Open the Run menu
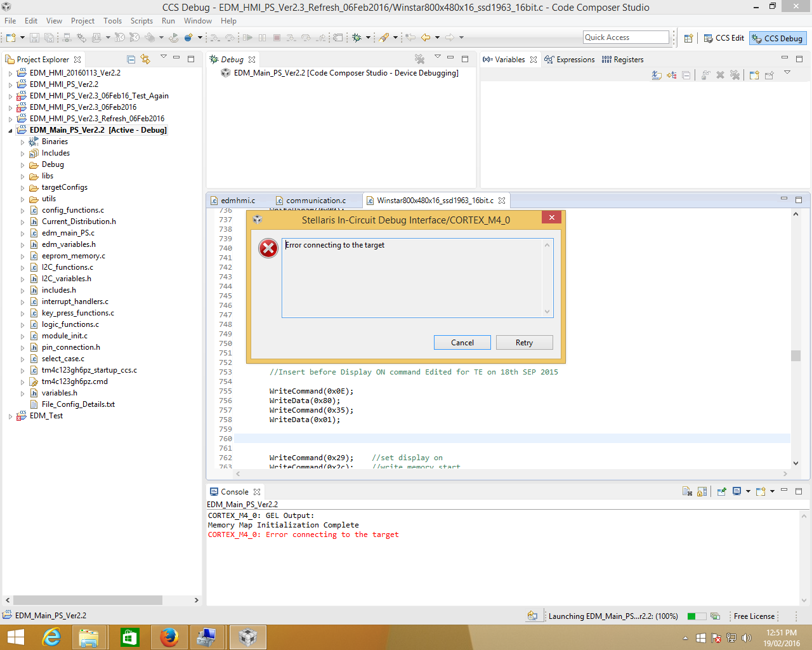The height and width of the screenshot is (650, 812). pos(168,21)
